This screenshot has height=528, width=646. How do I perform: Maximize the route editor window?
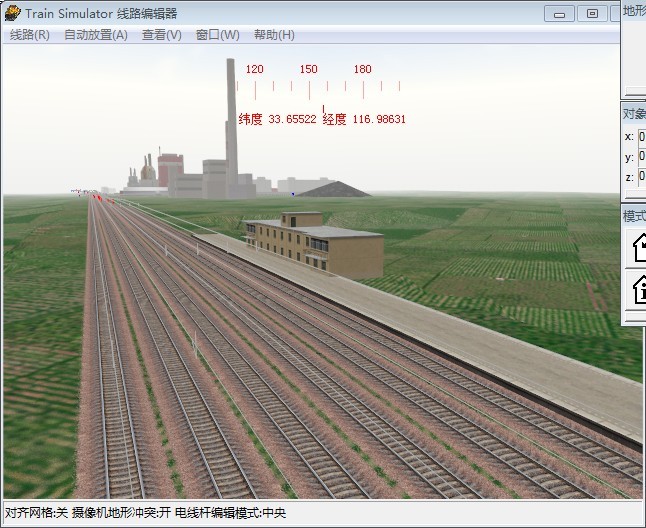point(592,14)
